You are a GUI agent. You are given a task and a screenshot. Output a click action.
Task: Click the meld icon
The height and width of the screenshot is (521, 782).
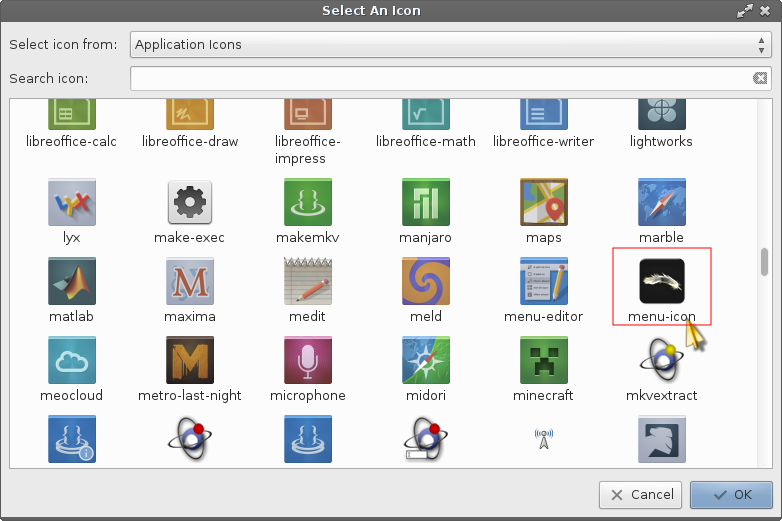(x=426, y=281)
